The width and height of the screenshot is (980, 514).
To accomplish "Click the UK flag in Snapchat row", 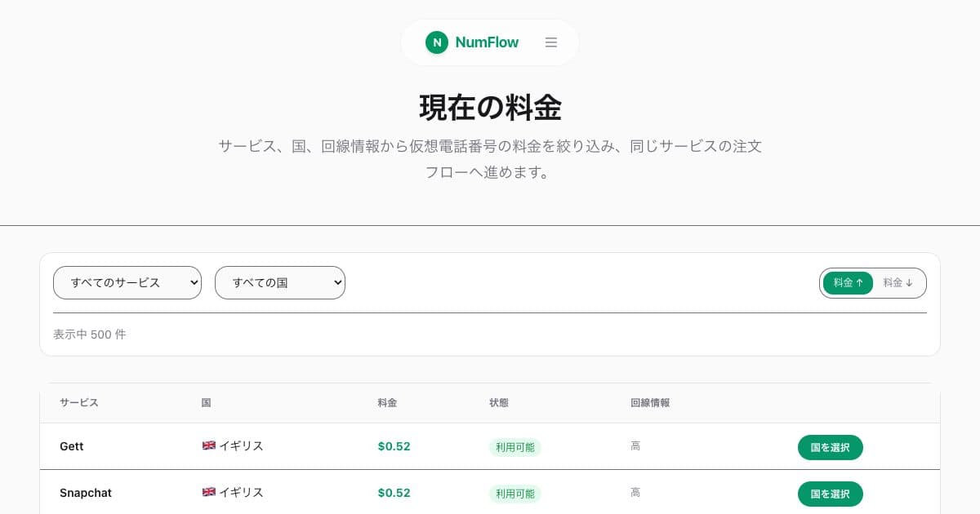I will [208, 492].
